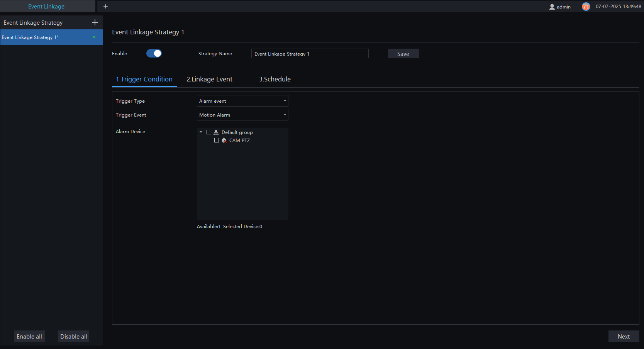This screenshot has height=349, width=644.
Task: Click the admin user icon
Action: (x=552, y=7)
